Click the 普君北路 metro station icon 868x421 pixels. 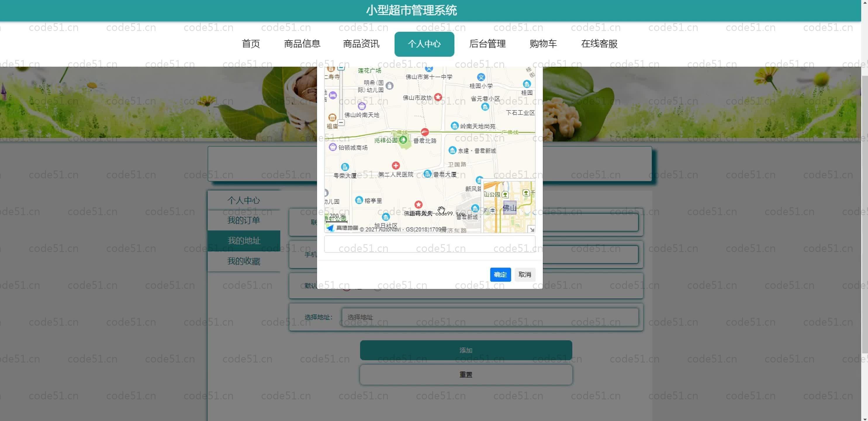point(425,132)
